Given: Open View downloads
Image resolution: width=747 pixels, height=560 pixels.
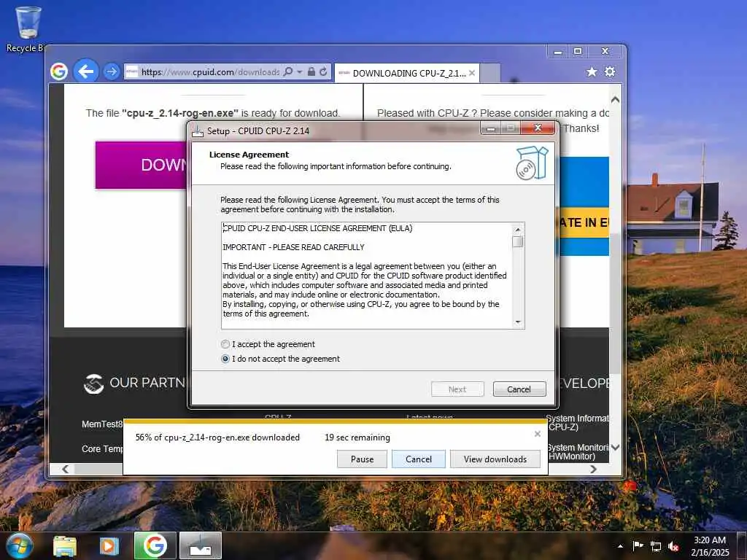Looking at the screenshot, I should click(495, 459).
